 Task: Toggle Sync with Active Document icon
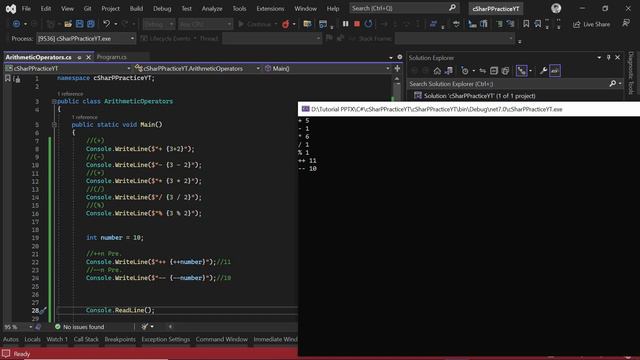(482, 71)
